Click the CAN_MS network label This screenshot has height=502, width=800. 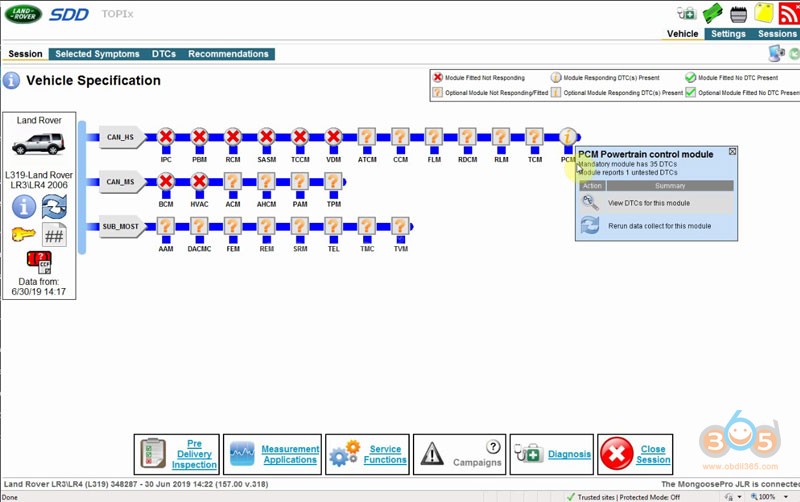pyautogui.click(x=122, y=182)
